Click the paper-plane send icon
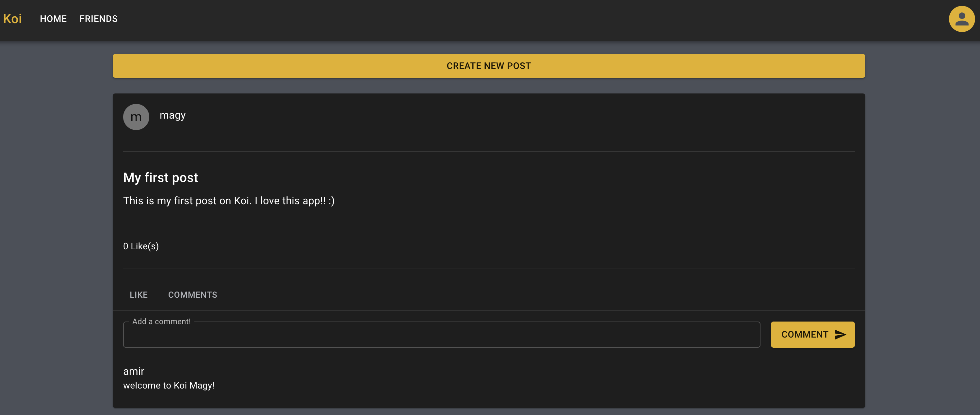This screenshot has width=980, height=415. (x=840, y=334)
